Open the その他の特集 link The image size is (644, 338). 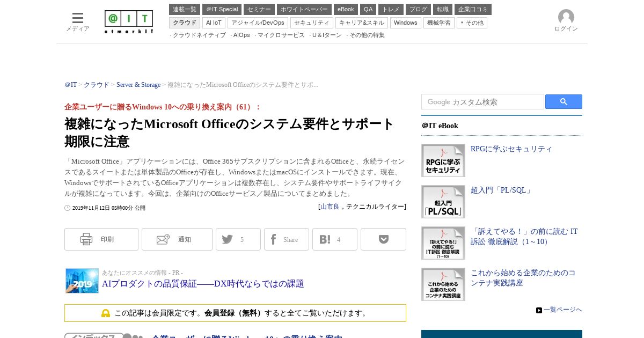pyautogui.click(x=367, y=35)
